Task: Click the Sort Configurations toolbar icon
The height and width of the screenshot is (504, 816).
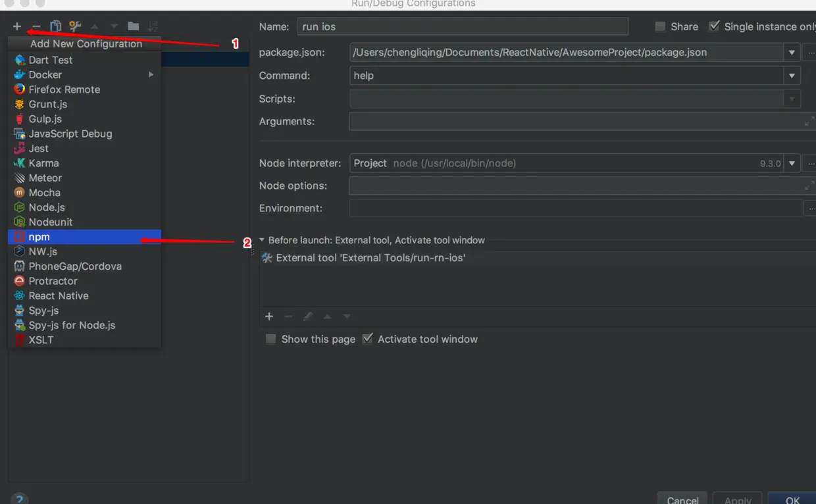Action: tap(153, 26)
